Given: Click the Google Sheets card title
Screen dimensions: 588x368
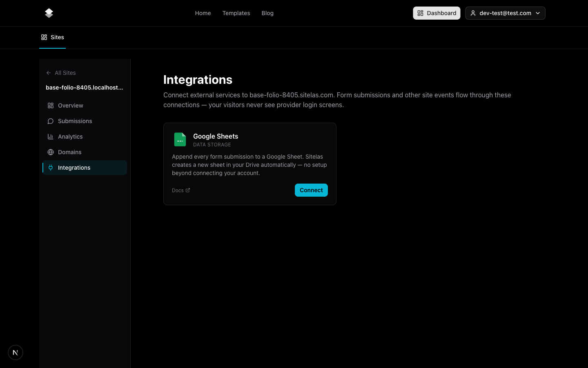Looking at the screenshot, I should click(216, 136).
